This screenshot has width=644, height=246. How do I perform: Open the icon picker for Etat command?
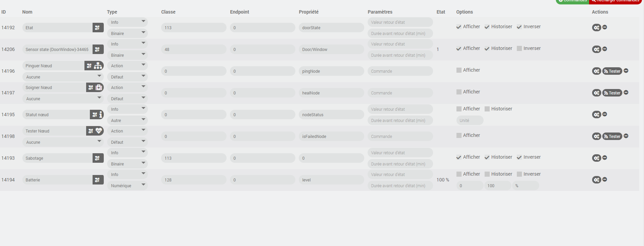coord(97,28)
